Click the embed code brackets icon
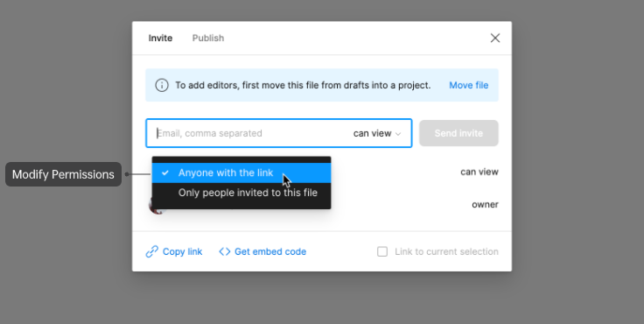This screenshot has width=644, height=324. (x=224, y=251)
